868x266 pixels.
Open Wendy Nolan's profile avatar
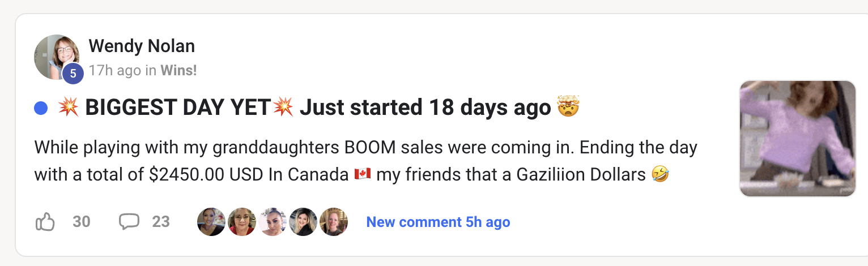[x=56, y=57]
